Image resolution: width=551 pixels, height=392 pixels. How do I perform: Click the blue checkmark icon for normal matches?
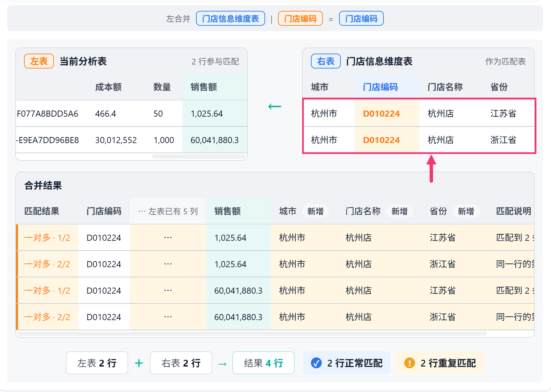[x=316, y=363]
